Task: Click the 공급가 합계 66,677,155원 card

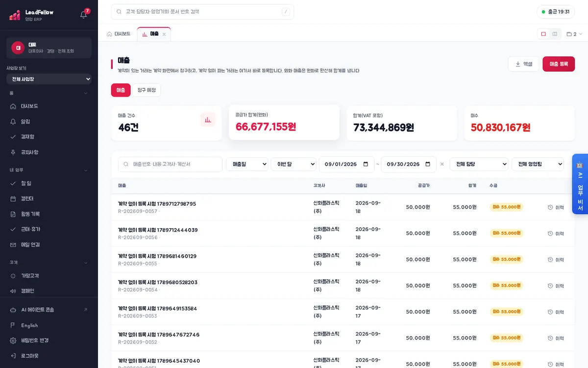Action: pyautogui.click(x=284, y=123)
